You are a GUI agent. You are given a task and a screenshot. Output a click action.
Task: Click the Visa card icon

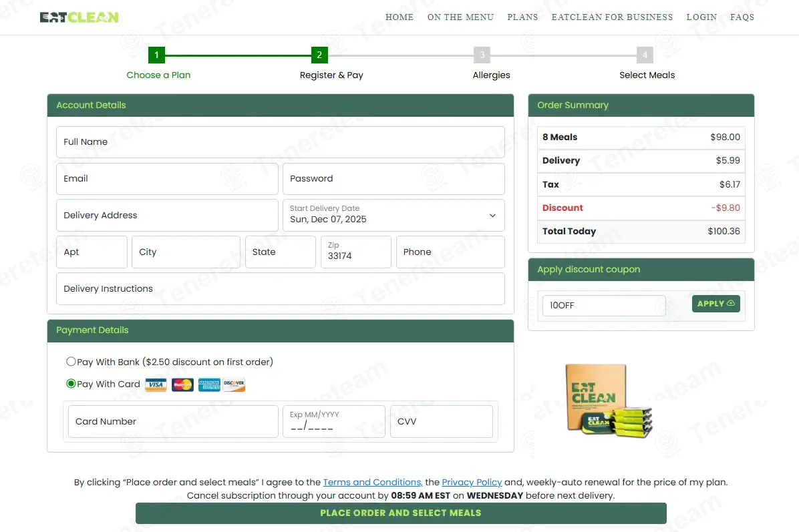156,384
